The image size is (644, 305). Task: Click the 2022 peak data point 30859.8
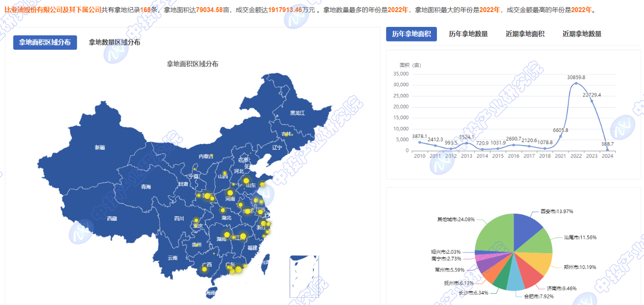point(576,83)
